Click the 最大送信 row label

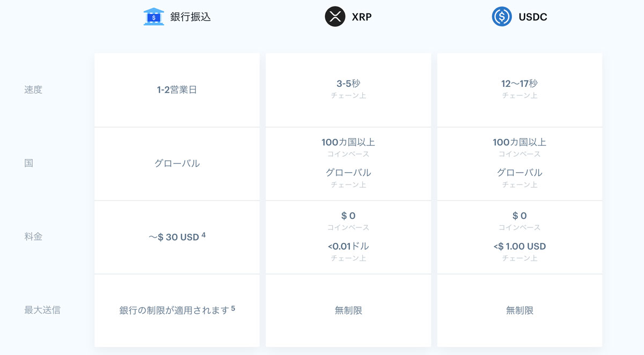[x=42, y=310]
